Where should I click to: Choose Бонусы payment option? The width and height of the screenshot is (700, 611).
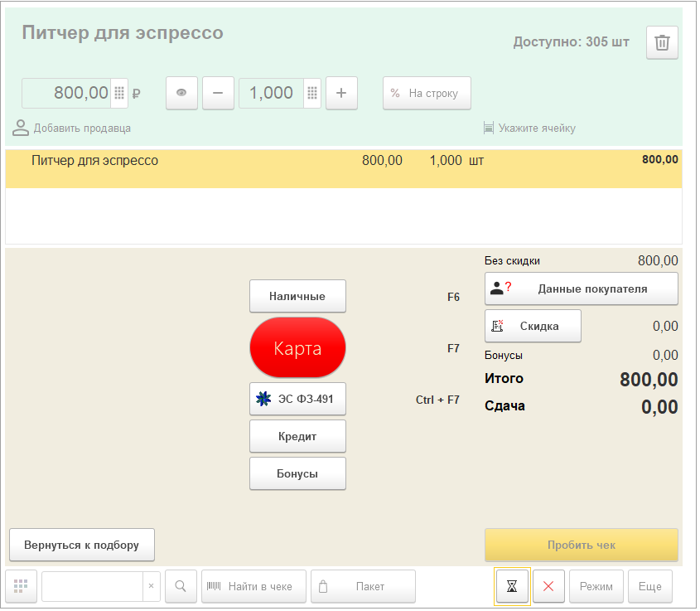[297, 473]
